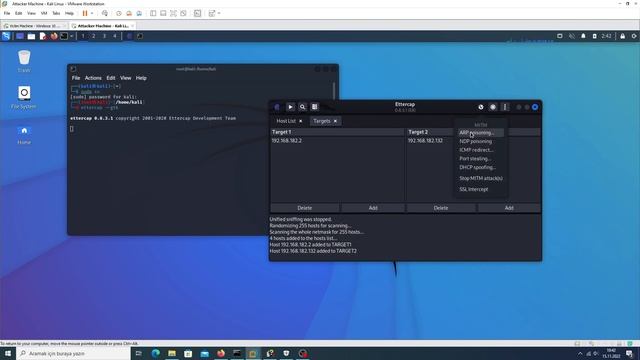Screen dimensions: 640x360
Task: Click the VMware orange pause VM button
Action: (x=85, y=13)
